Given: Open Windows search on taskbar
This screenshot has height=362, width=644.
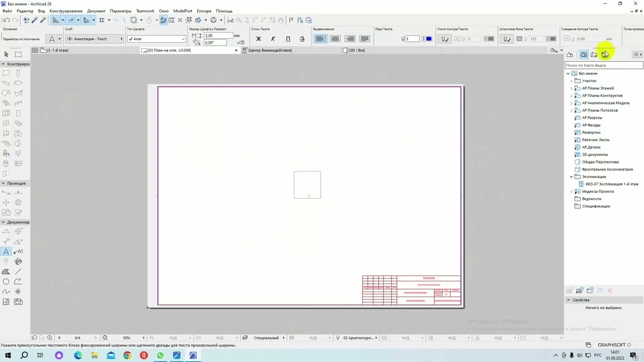Looking at the screenshot, I should [x=24, y=355].
